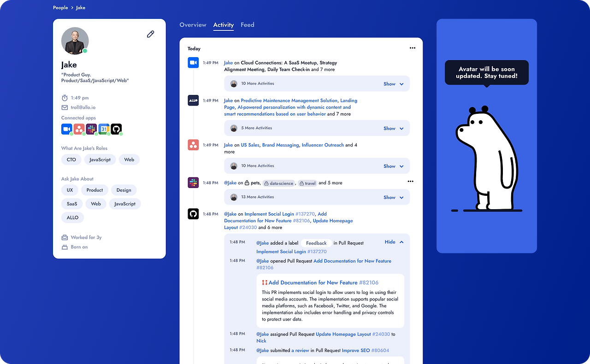Click the UX topic chip
Viewport: 590px width, 364px height.
tap(70, 190)
